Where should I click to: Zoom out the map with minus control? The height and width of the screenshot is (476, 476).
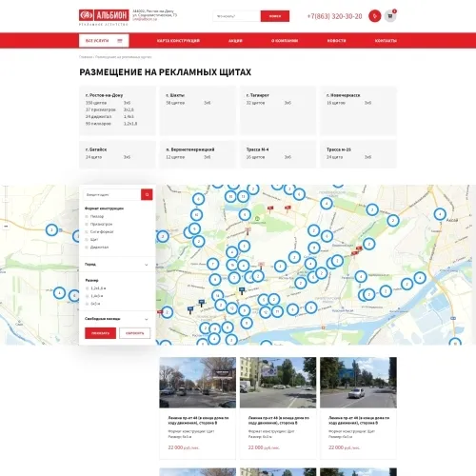tap(6, 227)
